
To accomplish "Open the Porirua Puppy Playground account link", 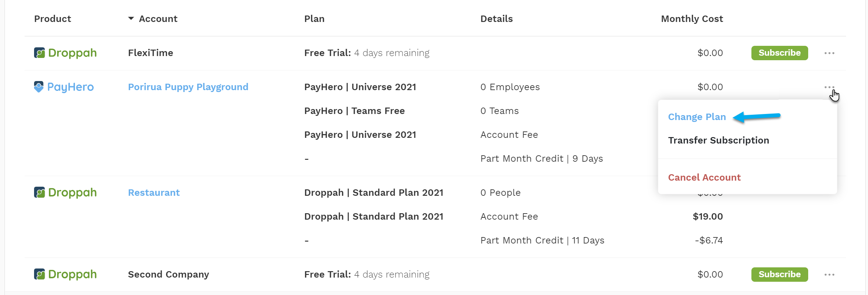I will click(188, 87).
